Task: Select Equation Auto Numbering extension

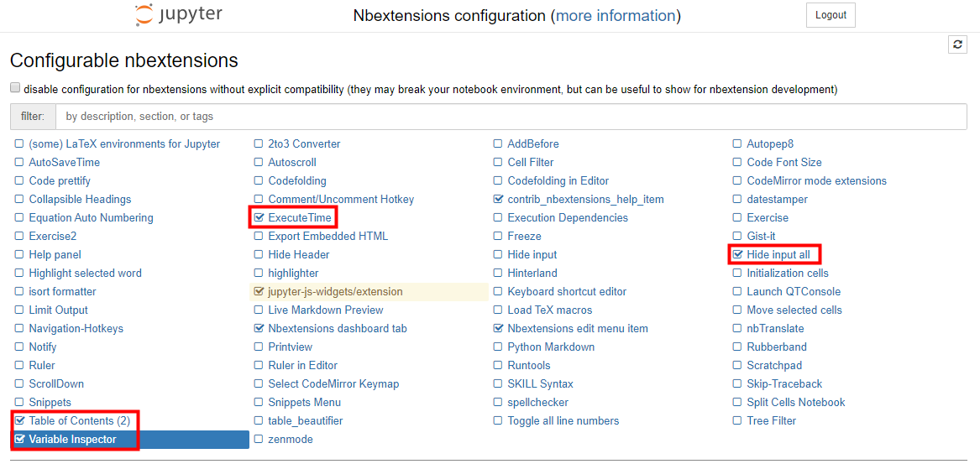Action: (x=91, y=218)
